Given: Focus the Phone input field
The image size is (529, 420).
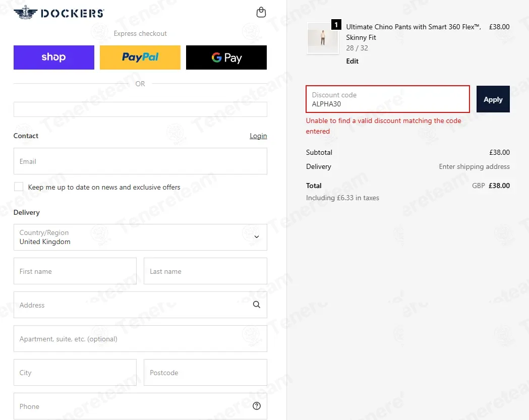Looking at the screenshot, I should click(x=140, y=406).
